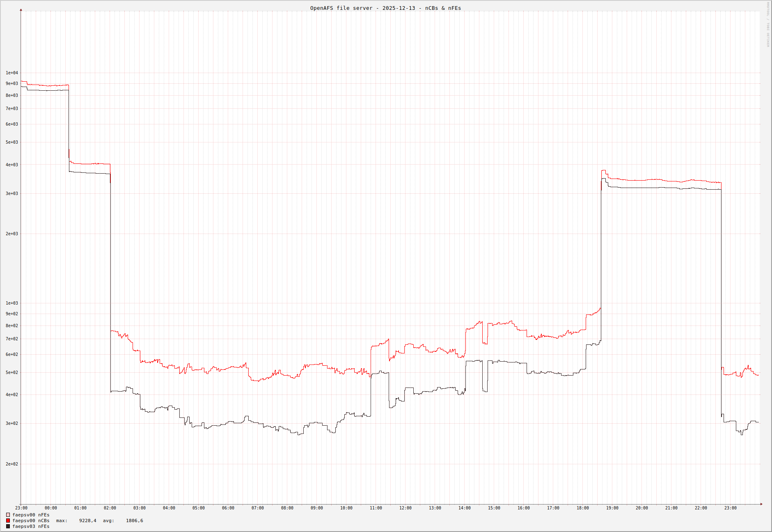
Task: Click the 5e+03 y-axis label
Action: 11,142
